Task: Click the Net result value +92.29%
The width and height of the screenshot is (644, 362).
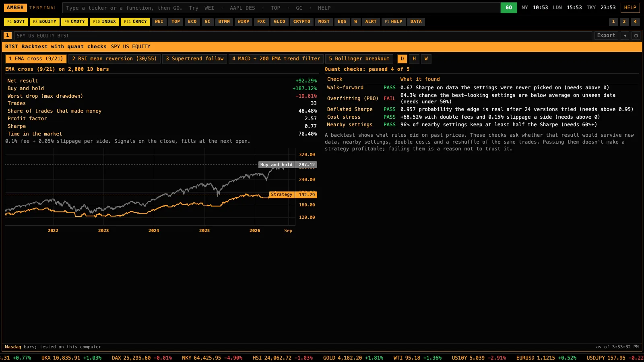Action: pyautogui.click(x=306, y=81)
